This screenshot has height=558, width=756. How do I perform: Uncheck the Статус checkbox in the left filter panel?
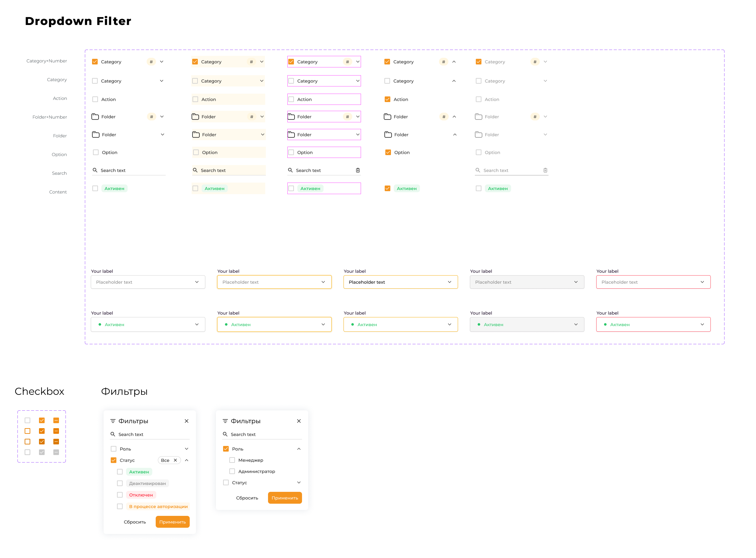click(114, 460)
